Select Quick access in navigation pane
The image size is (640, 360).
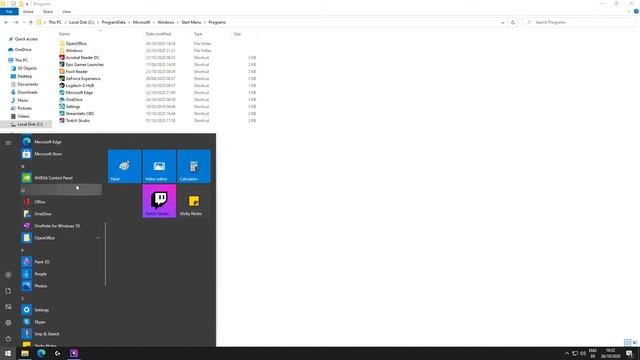pyautogui.click(x=26, y=39)
